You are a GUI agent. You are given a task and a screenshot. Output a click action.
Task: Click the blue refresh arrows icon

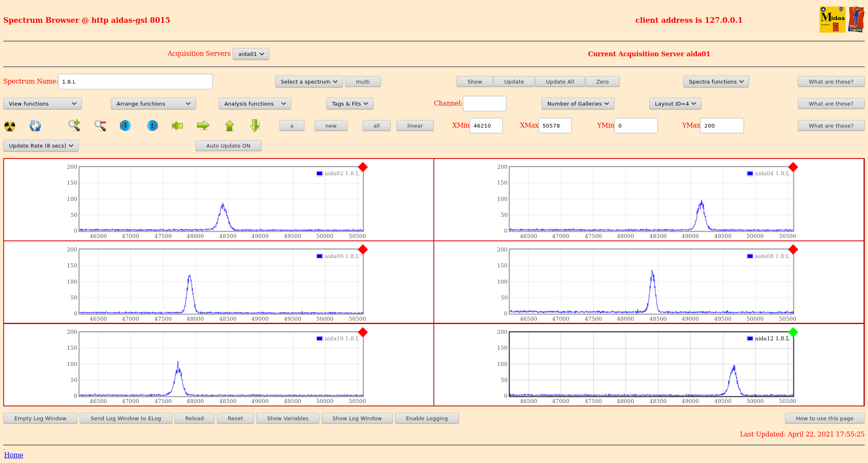[35, 126]
